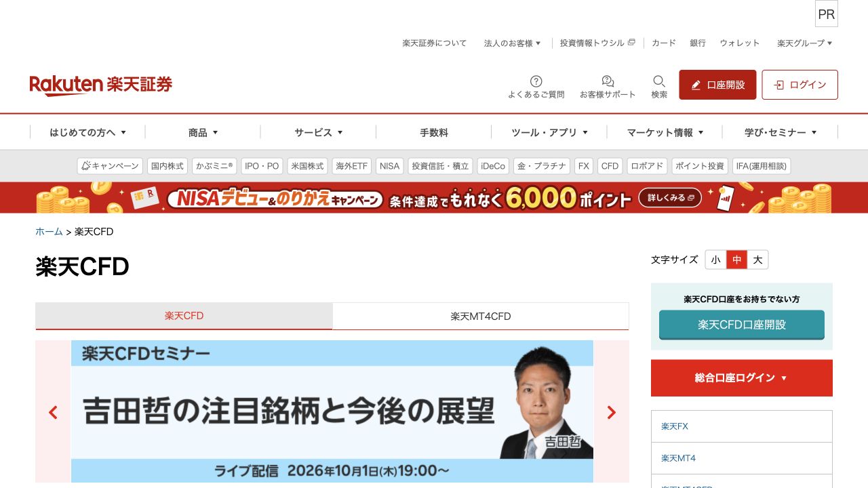Click the IPO・PO quick link
The image size is (868, 488).
pyautogui.click(x=262, y=166)
